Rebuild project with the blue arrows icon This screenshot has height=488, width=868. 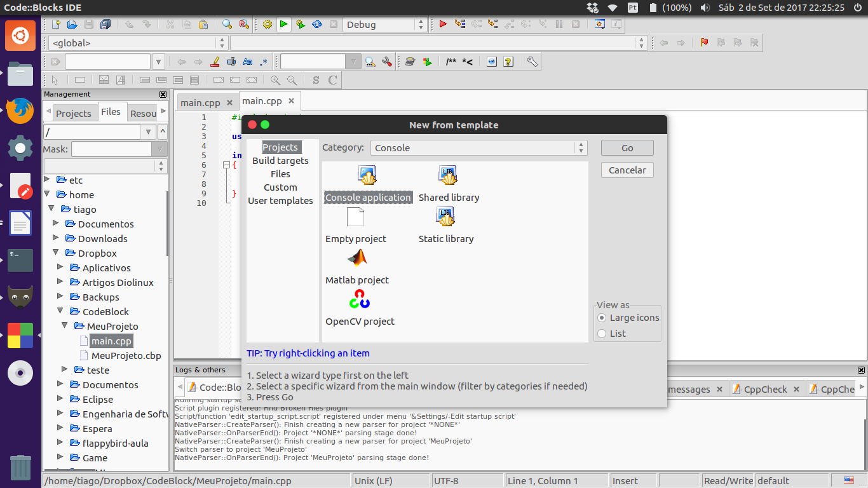coord(317,24)
